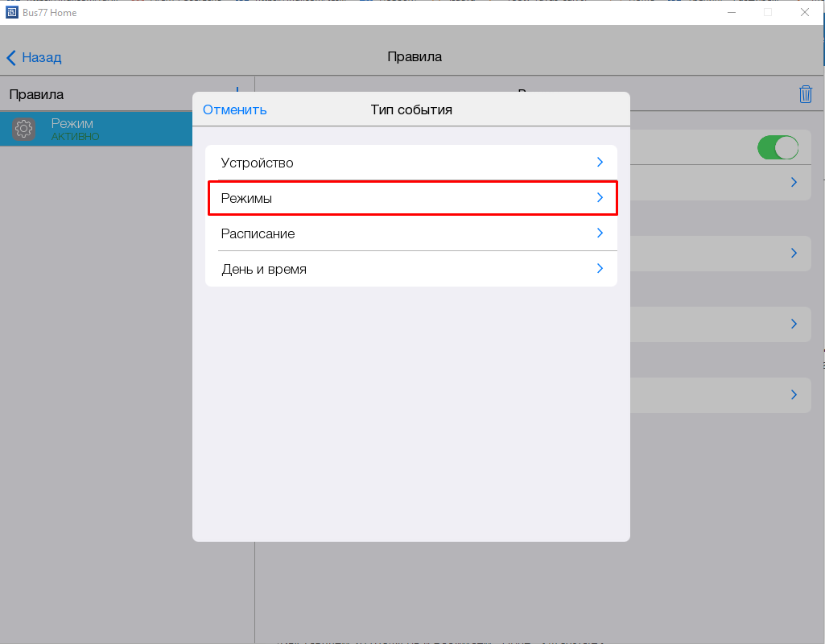Click the back arrow next to Назад
Image resolution: width=825 pixels, height=644 pixels.
[11, 58]
